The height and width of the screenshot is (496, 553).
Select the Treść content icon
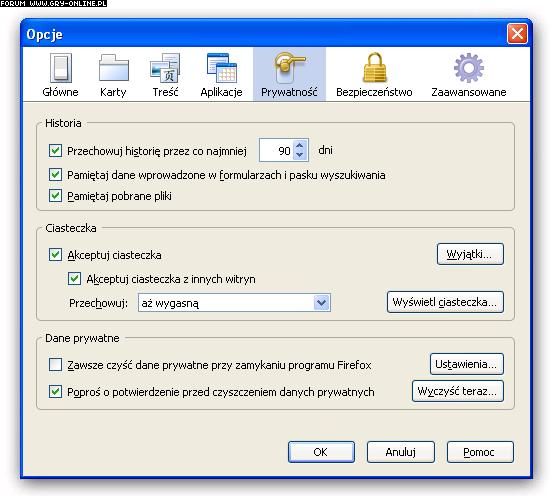(x=165, y=68)
